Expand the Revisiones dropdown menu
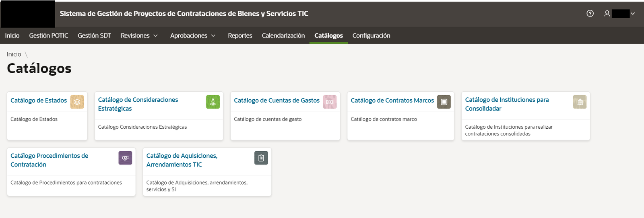 (x=139, y=35)
